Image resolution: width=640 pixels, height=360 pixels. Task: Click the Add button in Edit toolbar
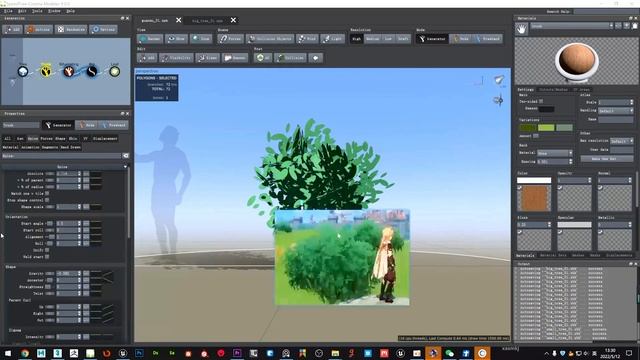click(147, 58)
